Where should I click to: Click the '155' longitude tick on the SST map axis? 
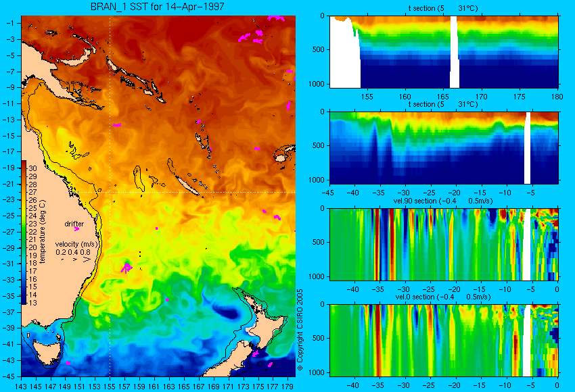pos(110,386)
